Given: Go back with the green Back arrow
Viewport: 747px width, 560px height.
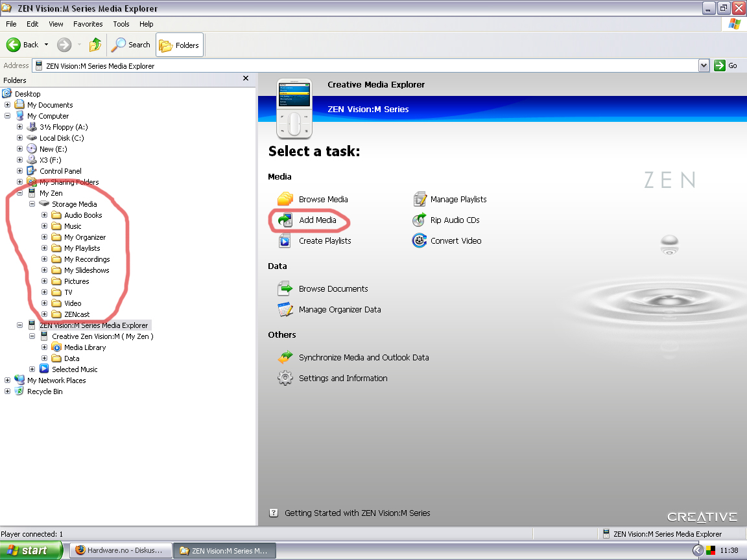Looking at the screenshot, I should click(x=14, y=45).
